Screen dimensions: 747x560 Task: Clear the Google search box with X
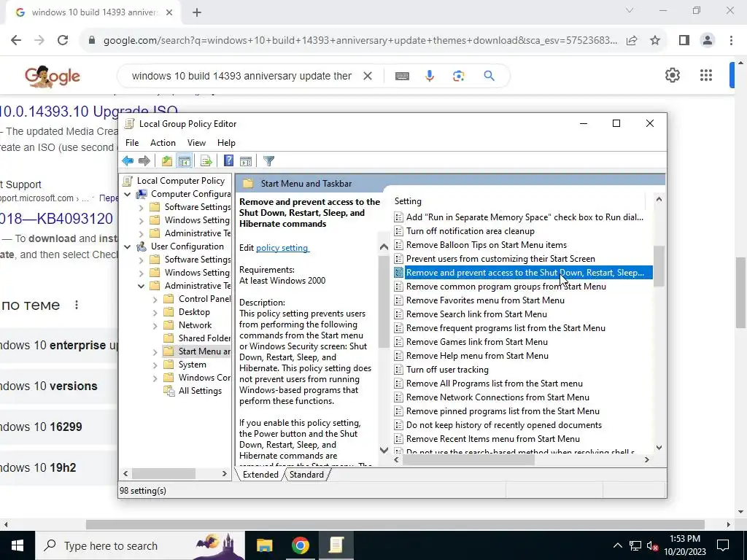(x=368, y=76)
